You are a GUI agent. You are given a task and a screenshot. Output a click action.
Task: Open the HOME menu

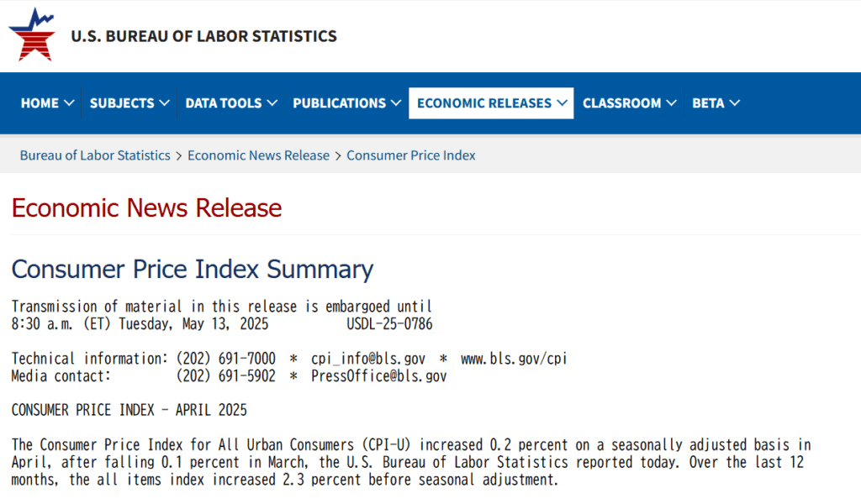pos(47,103)
